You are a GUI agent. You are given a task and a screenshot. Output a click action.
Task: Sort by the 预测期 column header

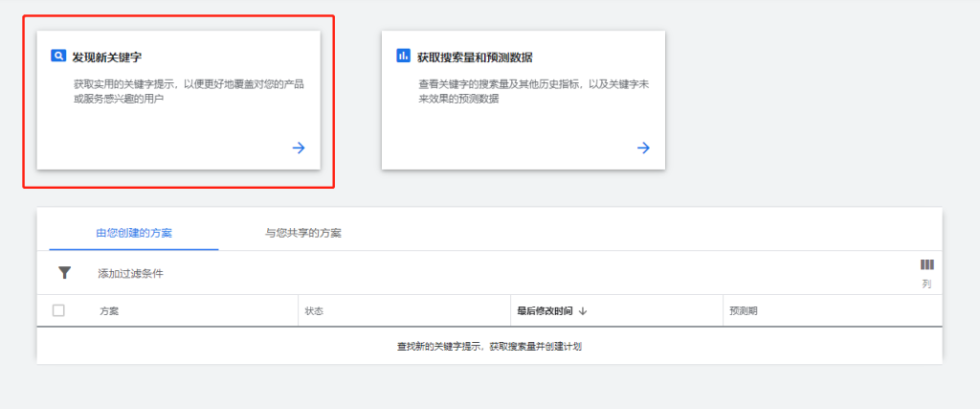[743, 311]
